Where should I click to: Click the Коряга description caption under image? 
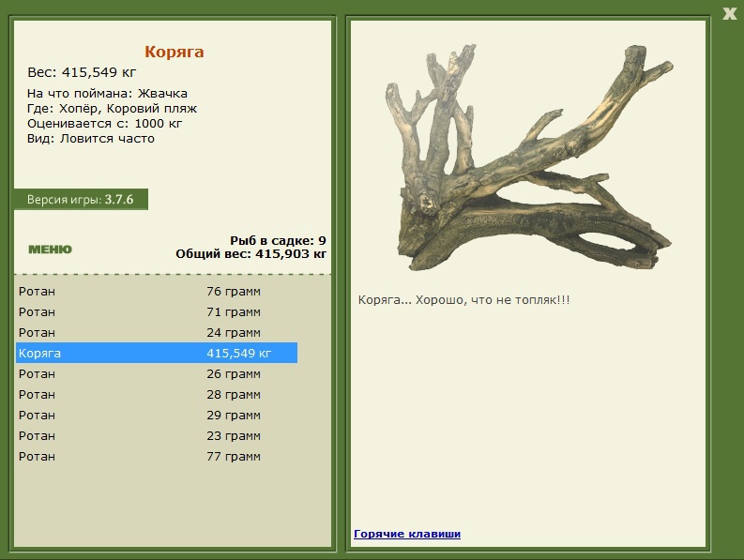click(463, 300)
